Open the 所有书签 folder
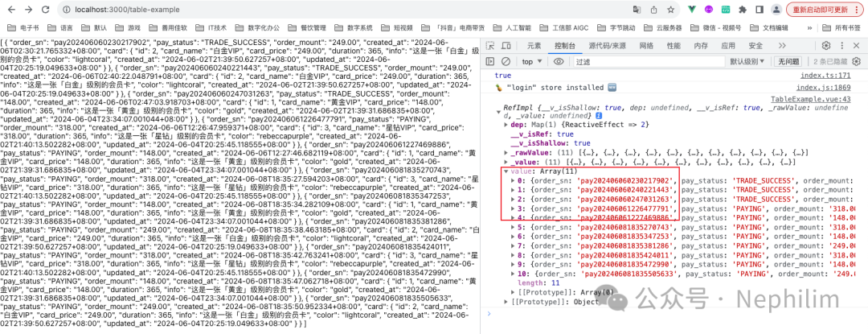 click(841, 27)
